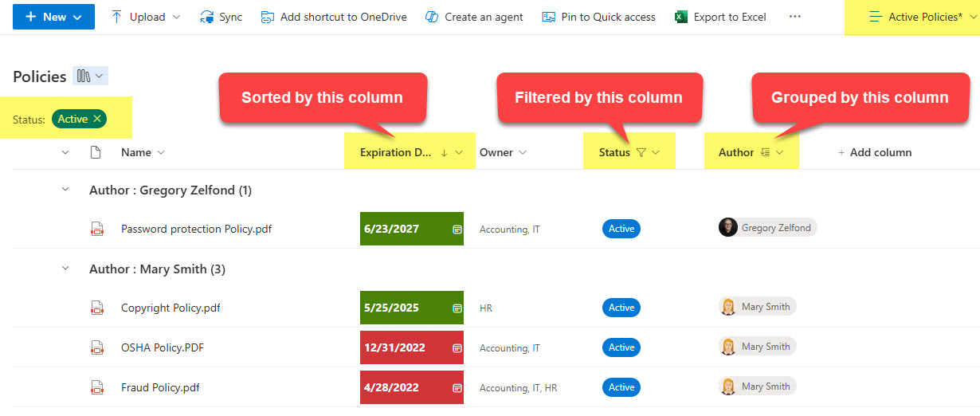Click Mary Smith chip in Fraud Policy row
The height and width of the screenshot is (416, 980).
point(757,387)
